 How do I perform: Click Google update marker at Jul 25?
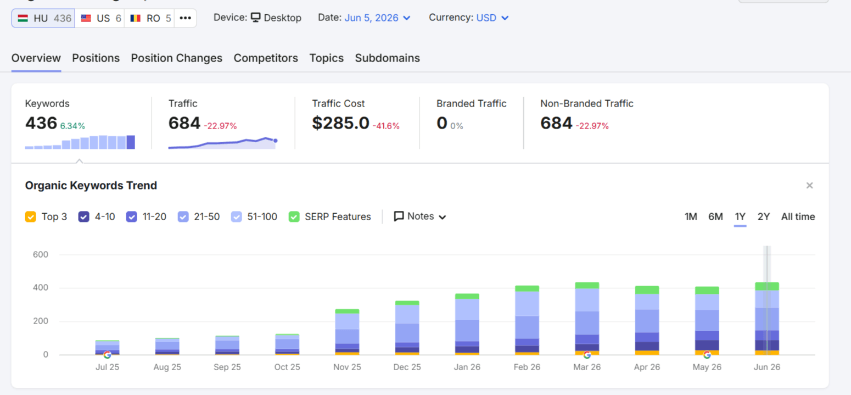(107, 354)
